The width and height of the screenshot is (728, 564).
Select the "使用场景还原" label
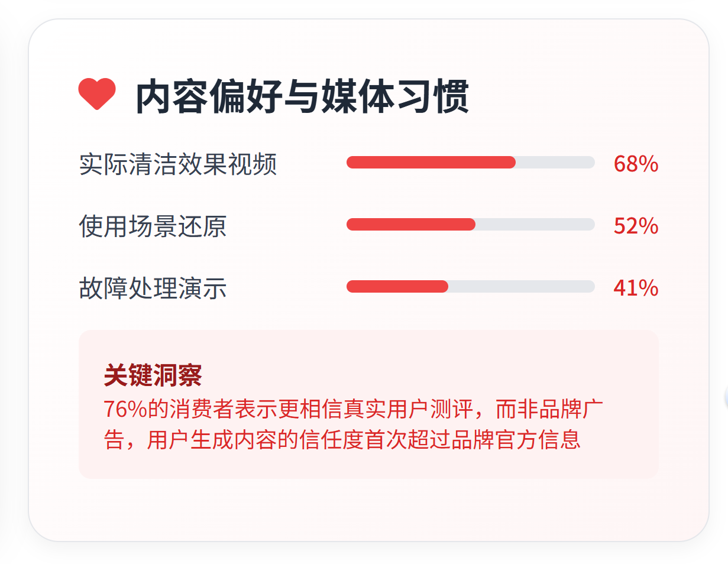click(153, 226)
